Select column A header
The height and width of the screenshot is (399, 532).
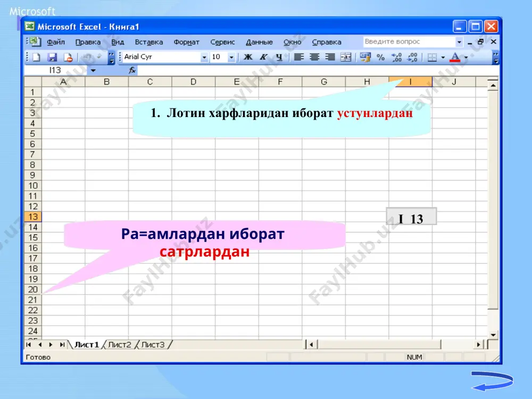tap(63, 82)
